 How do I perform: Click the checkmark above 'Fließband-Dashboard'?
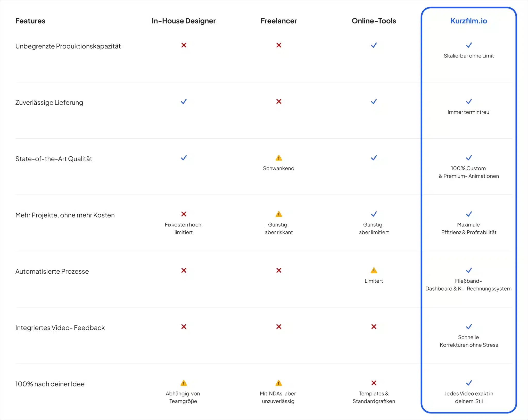point(469,270)
